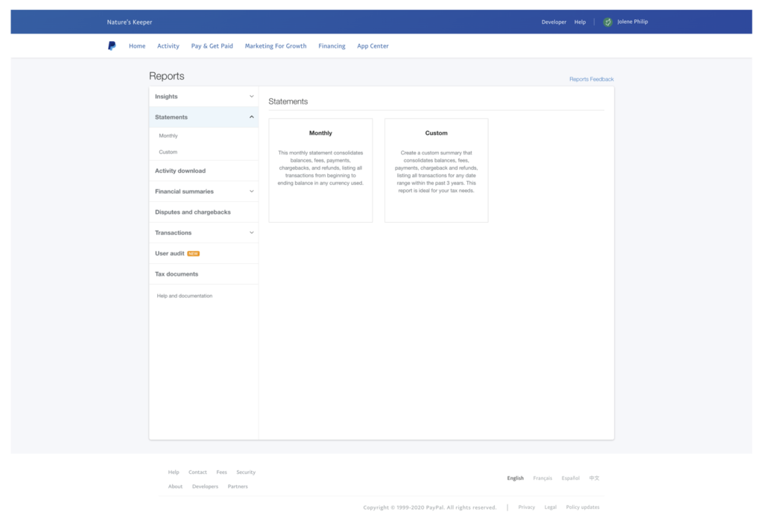Select Monthly under Statements in sidebar
763x532 pixels.
pyautogui.click(x=168, y=136)
